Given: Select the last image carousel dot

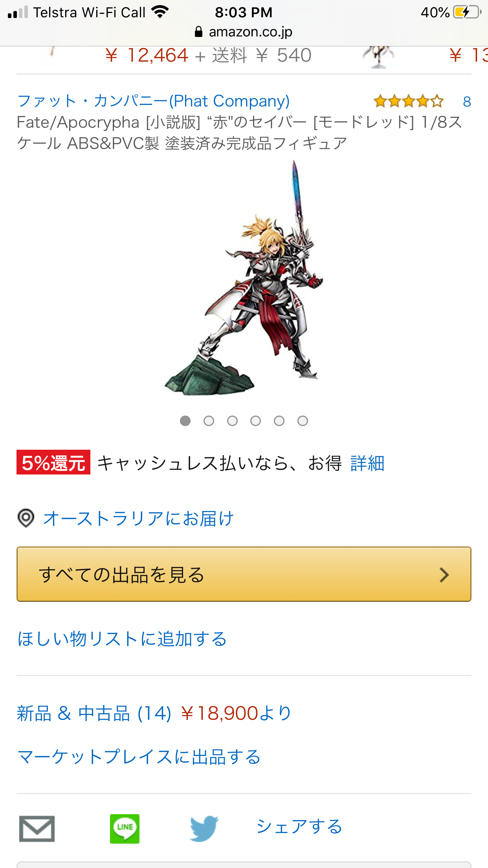Looking at the screenshot, I should click(303, 421).
